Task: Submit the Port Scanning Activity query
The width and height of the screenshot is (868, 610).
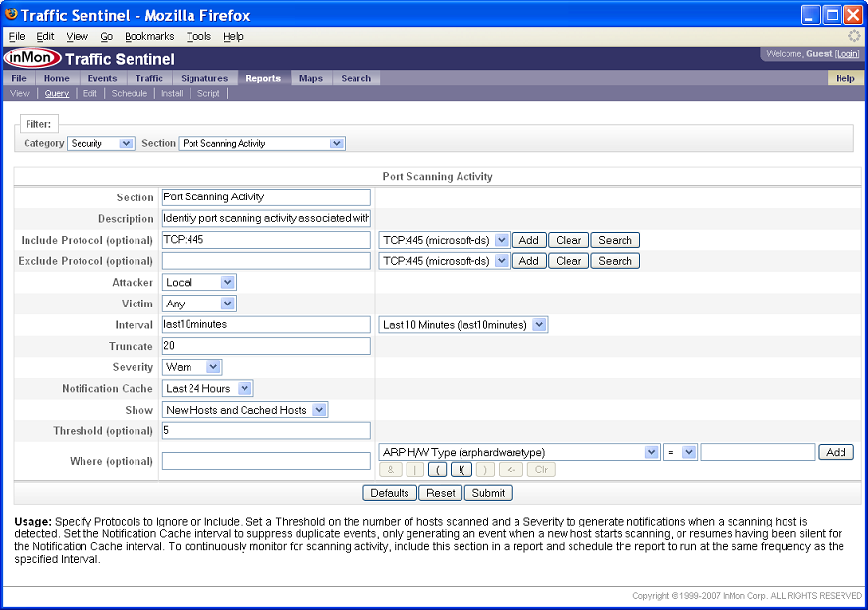Action: 488,493
